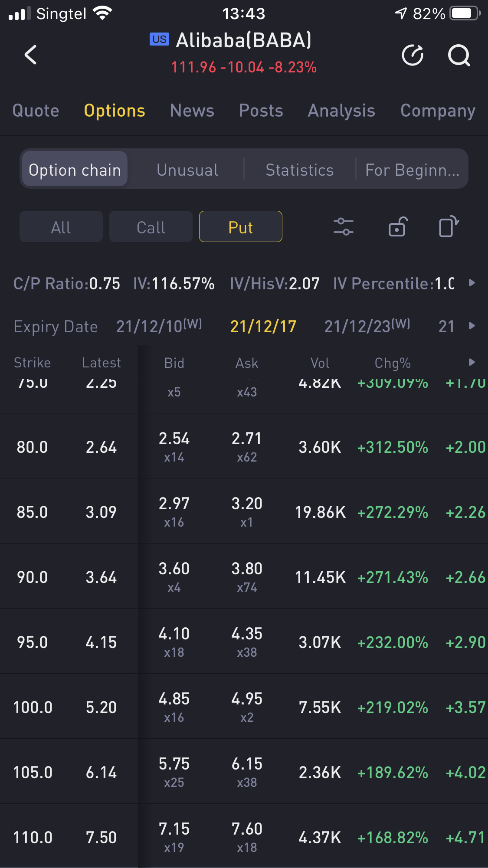Tap C/P Ratio 0.75
The image size is (488, 868).
point(67,284)
